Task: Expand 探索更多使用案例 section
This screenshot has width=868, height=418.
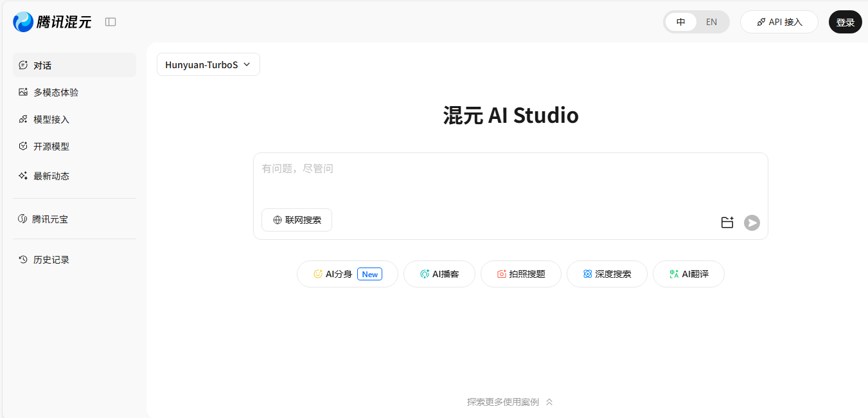Action: [x=509, y=402]
